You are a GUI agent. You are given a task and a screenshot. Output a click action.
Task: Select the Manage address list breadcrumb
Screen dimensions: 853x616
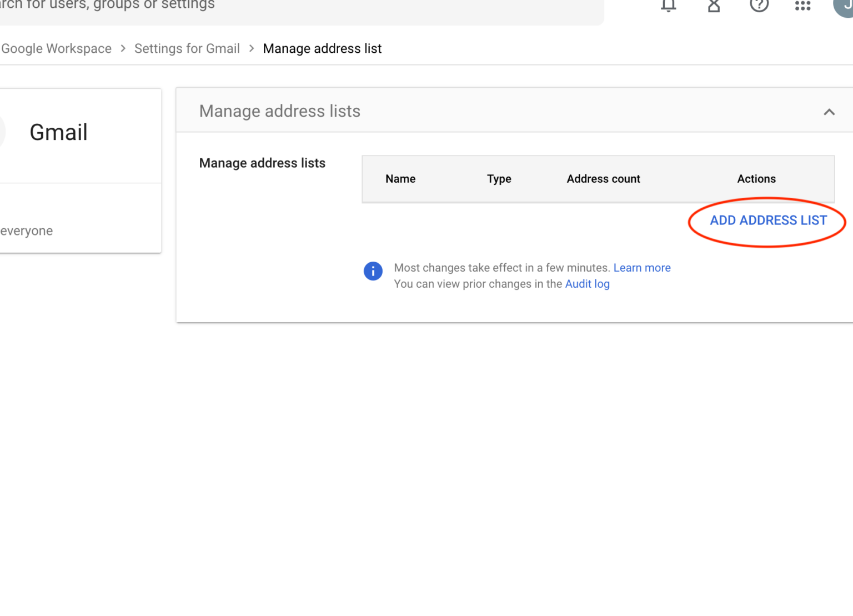[x=322, y=49]
